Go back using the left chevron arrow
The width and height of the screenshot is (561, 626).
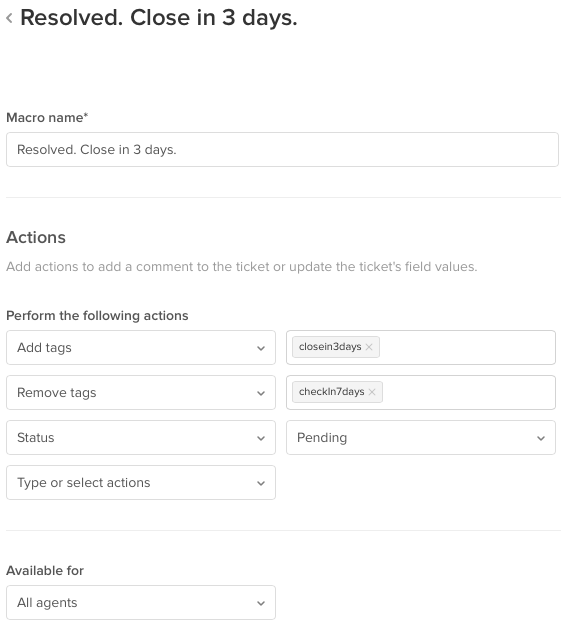click(x=9, y=18)
